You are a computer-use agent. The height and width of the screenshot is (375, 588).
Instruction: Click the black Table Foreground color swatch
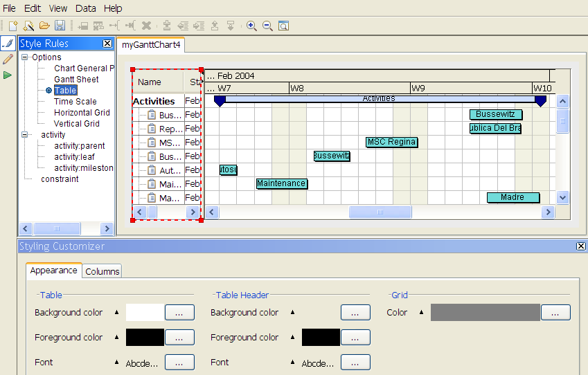point(145,338)
